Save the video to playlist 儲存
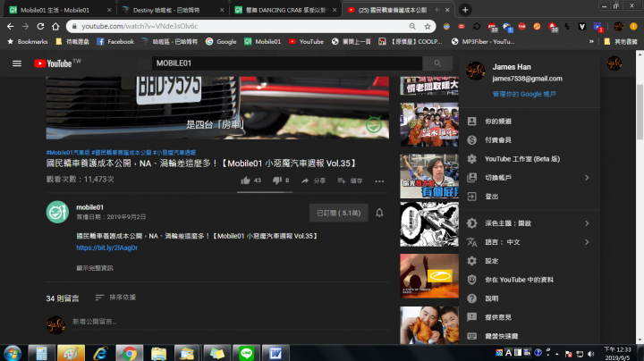Viewport: 644px width, 361px height. [x=350, y=180]
